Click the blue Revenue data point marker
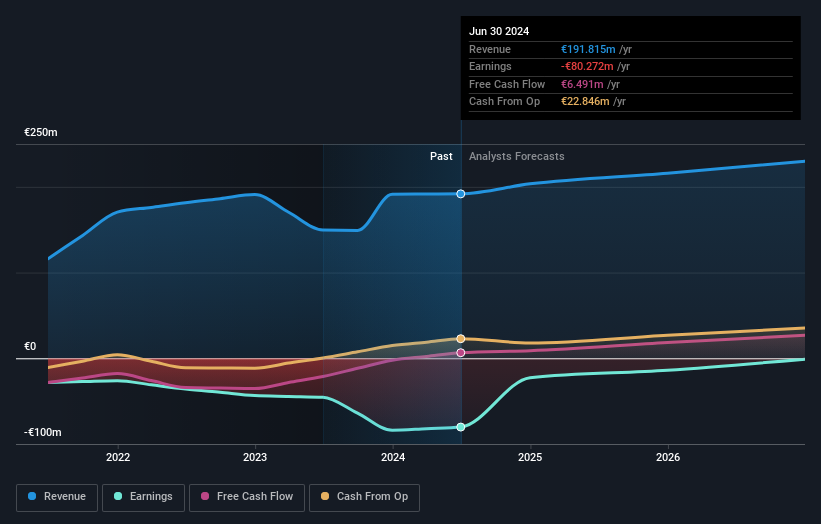 click(x=461, y=194)
